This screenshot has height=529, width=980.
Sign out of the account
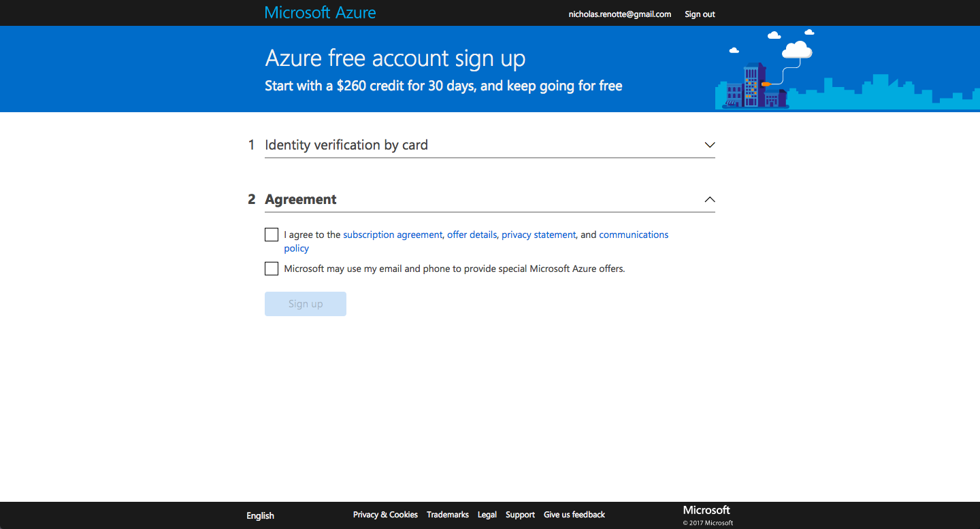tap(700, 14)
